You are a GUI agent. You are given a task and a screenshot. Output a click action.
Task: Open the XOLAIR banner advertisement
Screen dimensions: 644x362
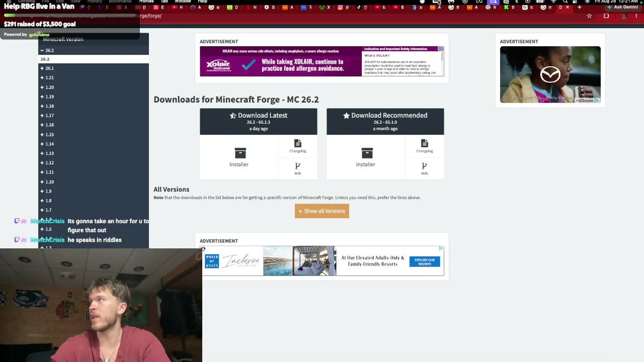(322, 61)
